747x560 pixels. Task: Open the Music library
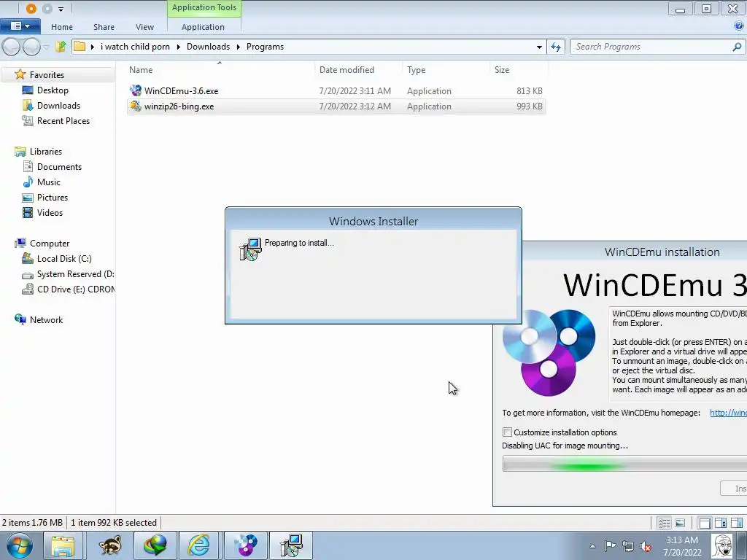click(49, 182)
